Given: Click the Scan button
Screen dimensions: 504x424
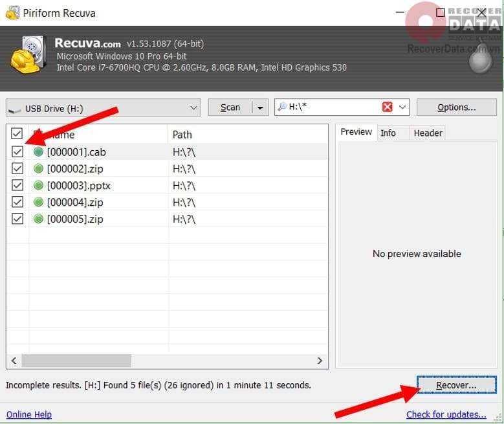Looking at the screenshot, I should coord(230,107).
